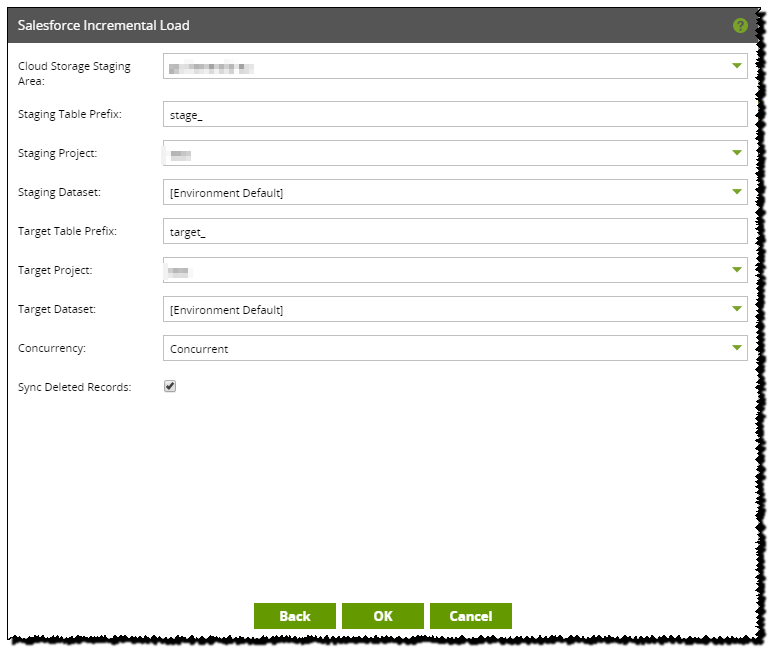Viewport: 775px width, 654px height.
Task: Expand the Target Project dropdown
Action: click(x=455, y=270)
